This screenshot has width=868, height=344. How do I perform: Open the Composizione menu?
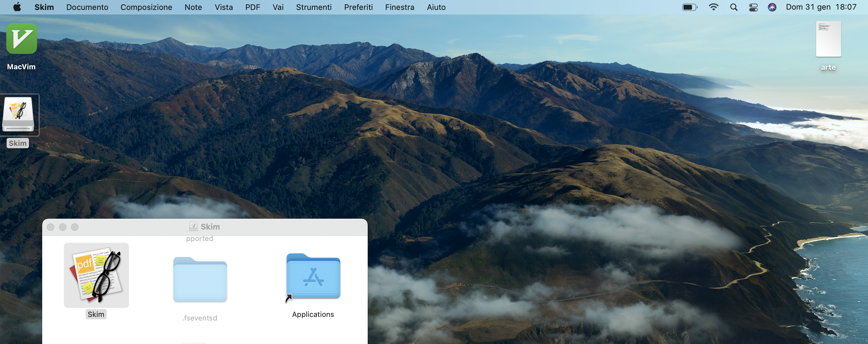(146, 7)
